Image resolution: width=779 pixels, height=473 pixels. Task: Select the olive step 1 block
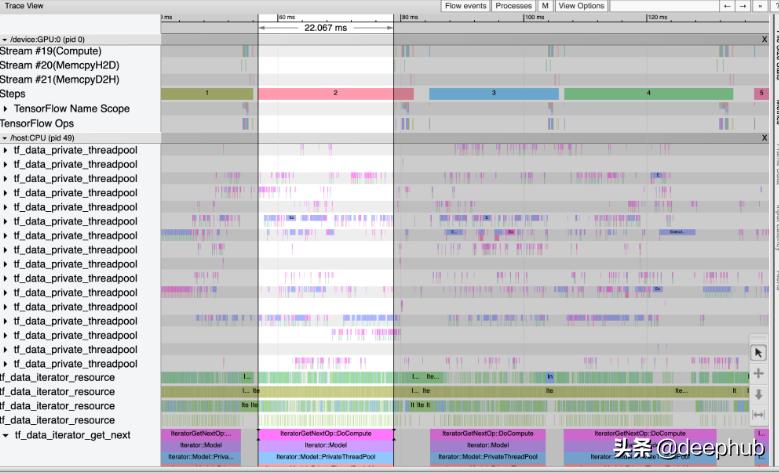[x=207, y=93]
